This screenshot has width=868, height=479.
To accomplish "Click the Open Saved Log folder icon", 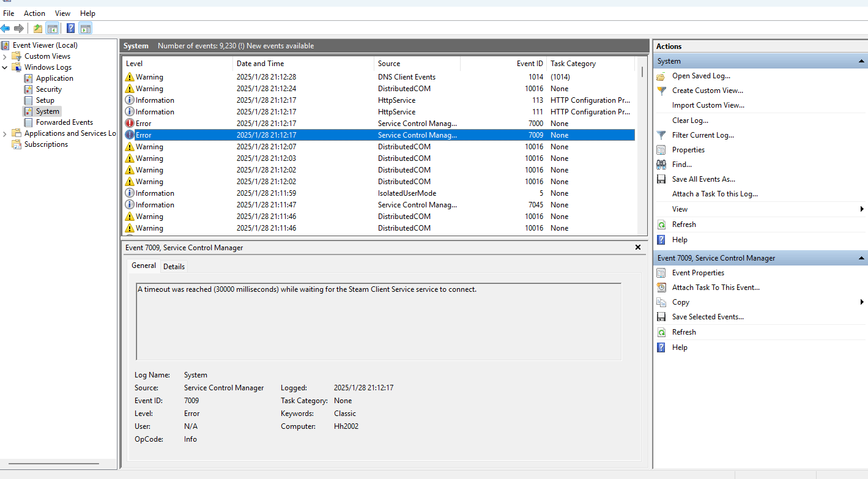I will (661, 76).
